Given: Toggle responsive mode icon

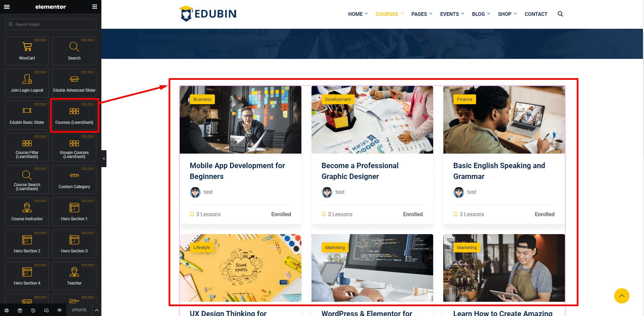Looking at the screenshot, I should 46,310.
